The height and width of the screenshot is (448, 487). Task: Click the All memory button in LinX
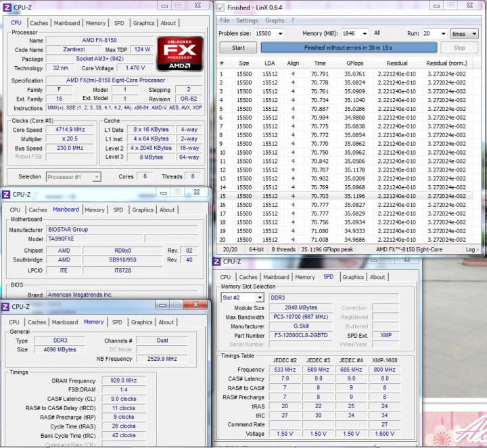377,33
